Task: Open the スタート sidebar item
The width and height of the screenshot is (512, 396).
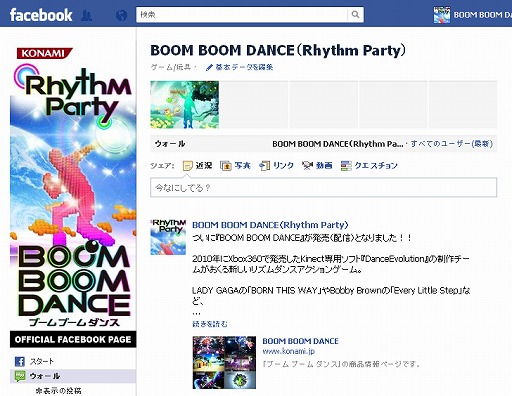Action: point(42,361)
